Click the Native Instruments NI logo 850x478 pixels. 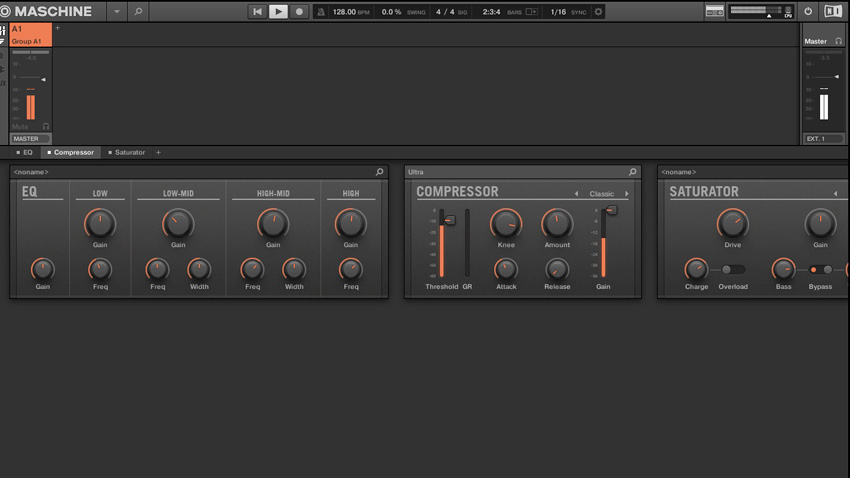pyautogui.click(x=833, y=11)
